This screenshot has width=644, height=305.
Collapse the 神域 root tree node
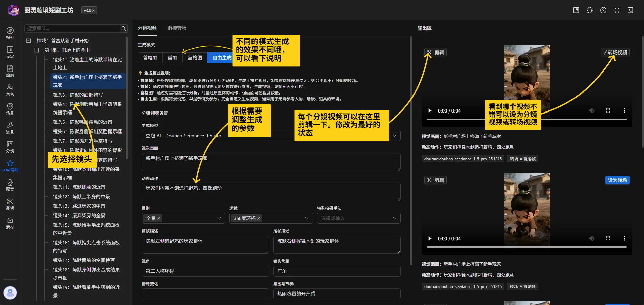(28, 41)
